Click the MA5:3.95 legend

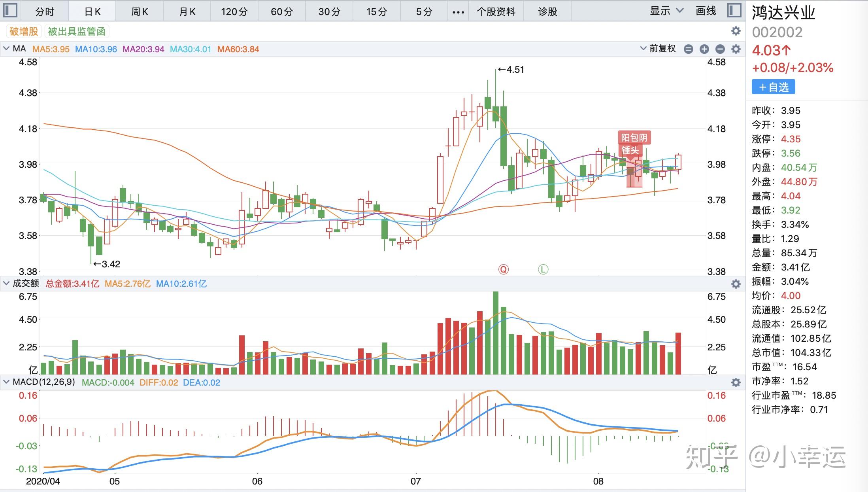pos(51,49)
